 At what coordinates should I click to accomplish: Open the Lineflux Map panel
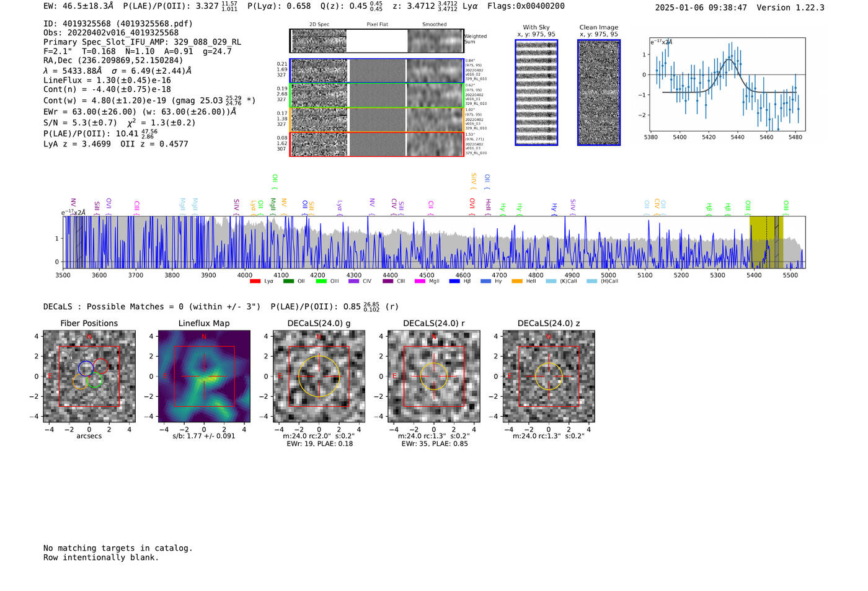(x=204, y=376)
